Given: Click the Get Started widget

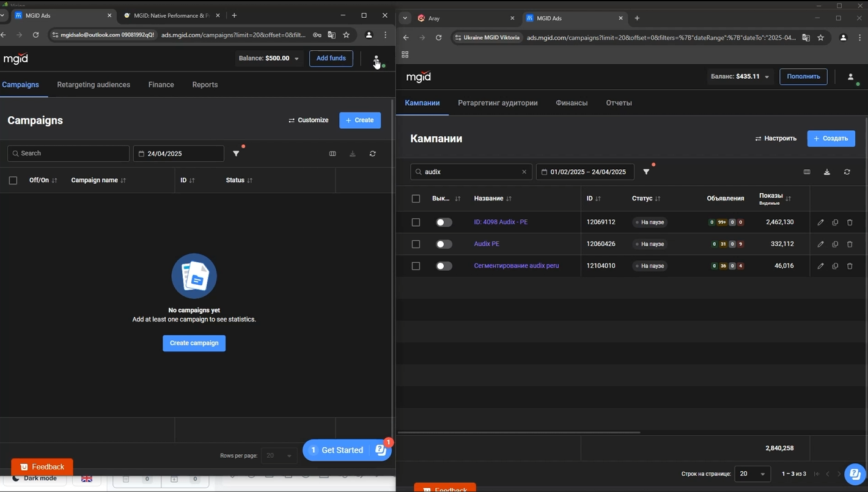Looking at the screenshot, I should pyautogui.click(x=347, y=450).
